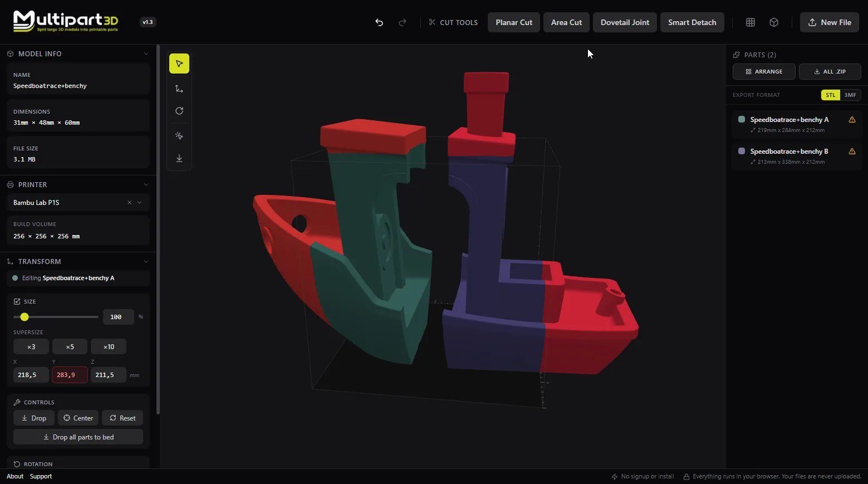Select STL export format

(831, 95)
